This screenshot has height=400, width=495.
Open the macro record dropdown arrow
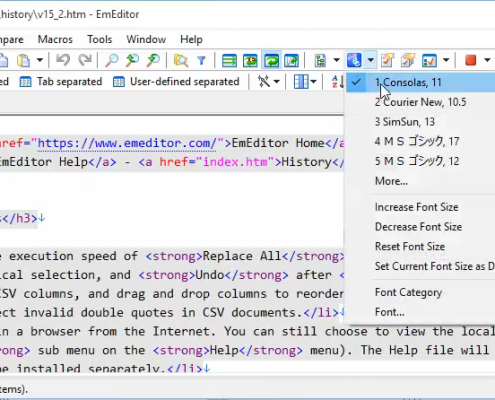click(487, 60)
